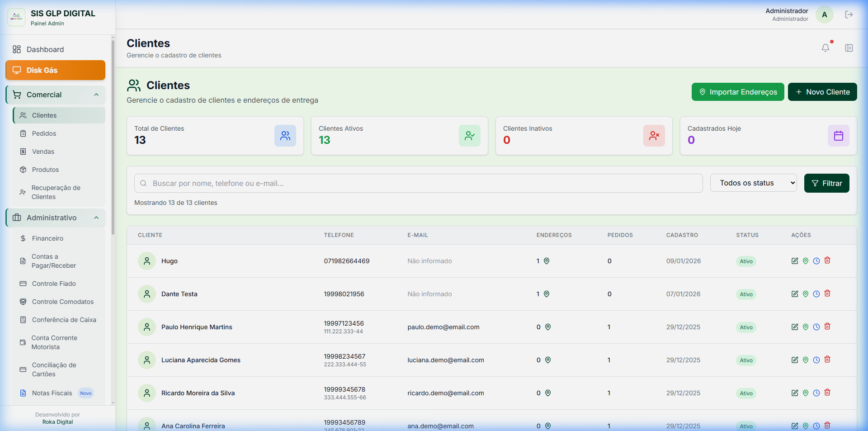868x431 pixels.
Task: Click the client search input field
Action: (418, 183)
